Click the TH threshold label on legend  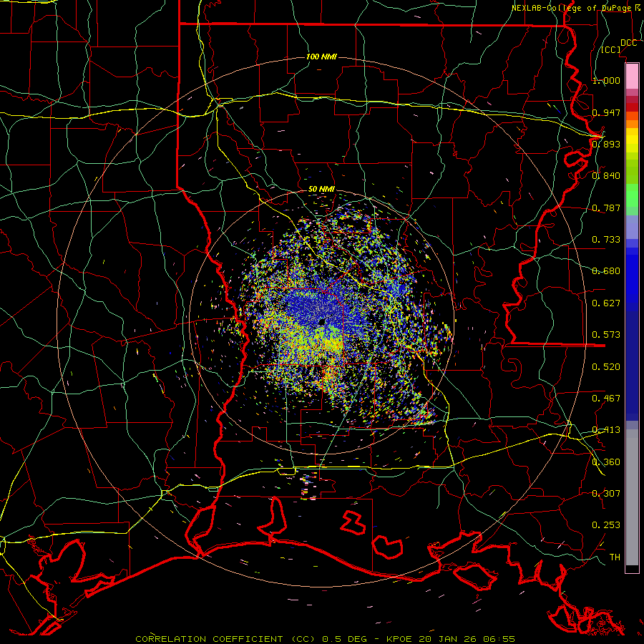pos(615,557)
